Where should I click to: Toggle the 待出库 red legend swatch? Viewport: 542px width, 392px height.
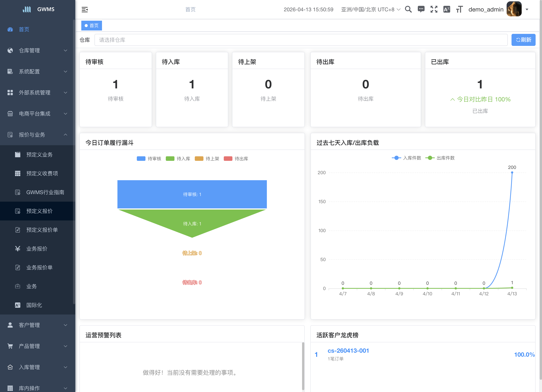(228, 159)
